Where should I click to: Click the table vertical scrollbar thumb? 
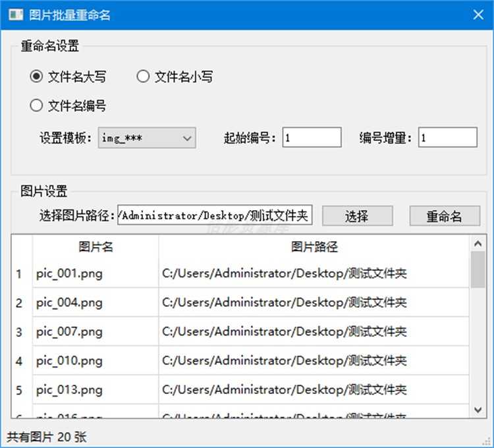tap(478, 269)
